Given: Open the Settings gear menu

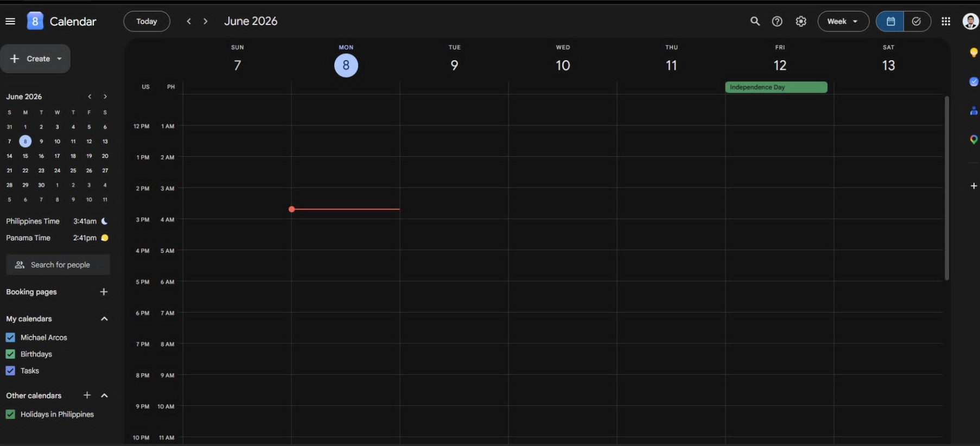Looking at the screenshot, I should click(x=801, y=21).
